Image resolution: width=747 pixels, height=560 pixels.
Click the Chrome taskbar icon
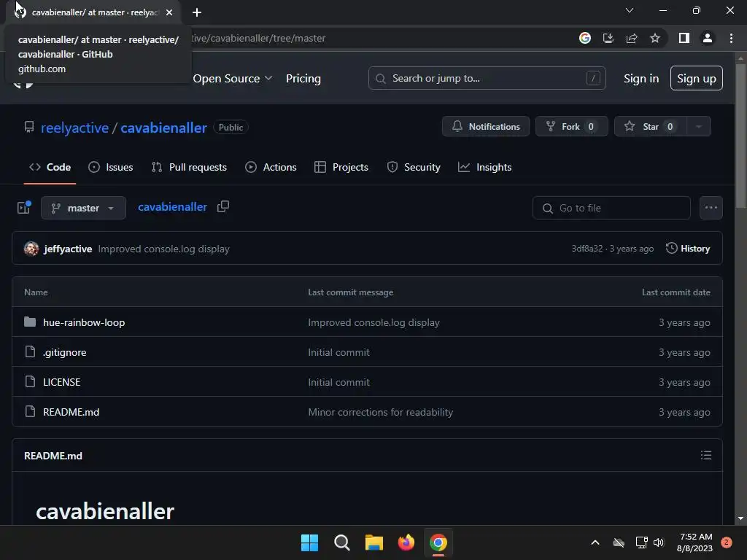click(438, 542)
